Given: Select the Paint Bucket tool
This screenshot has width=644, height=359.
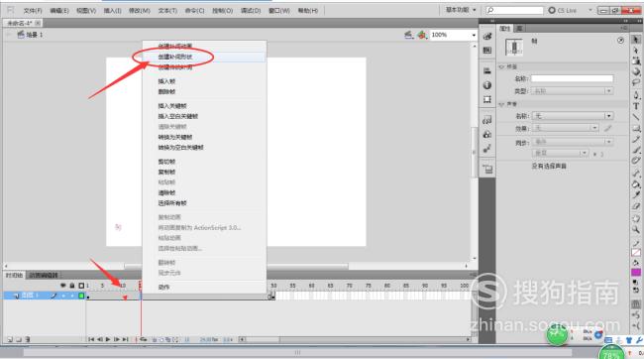Looking at the screenshot, I should point(636,183).
